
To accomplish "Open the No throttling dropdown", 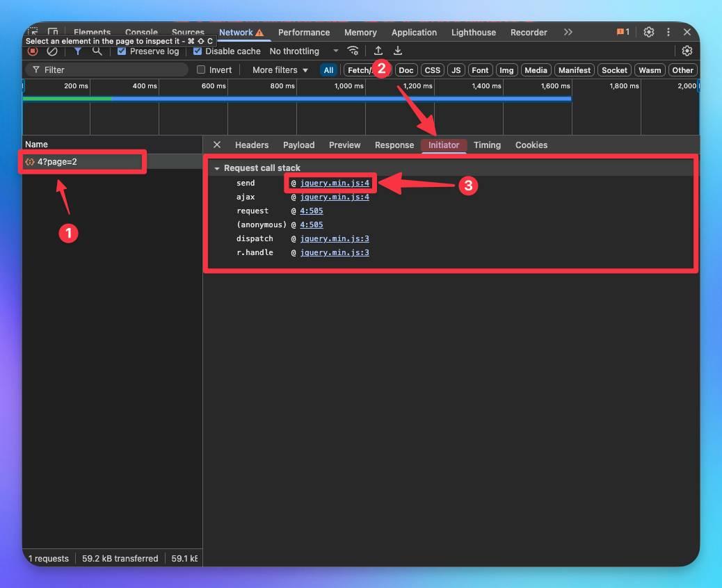I will [x=304, y=51].
